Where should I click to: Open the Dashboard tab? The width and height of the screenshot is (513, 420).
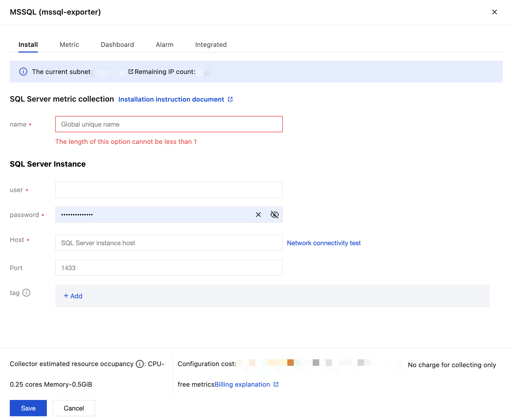pyautogui.click(x=117, y=45)
